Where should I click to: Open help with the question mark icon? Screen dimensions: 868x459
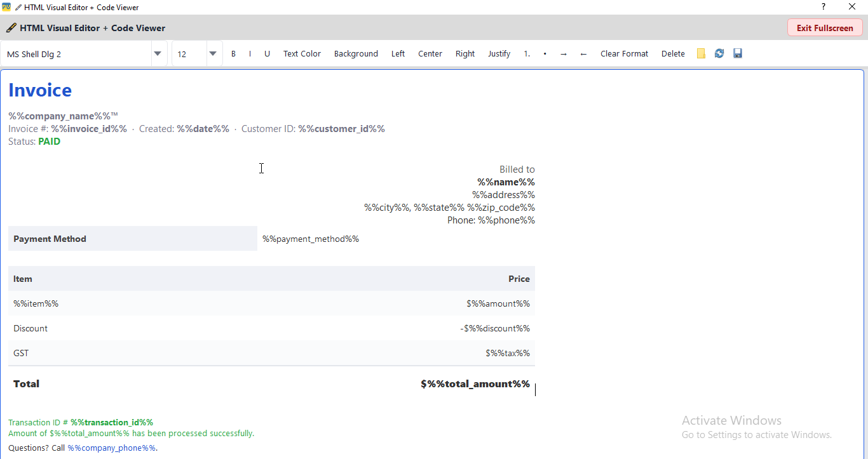tap(823, 6)
